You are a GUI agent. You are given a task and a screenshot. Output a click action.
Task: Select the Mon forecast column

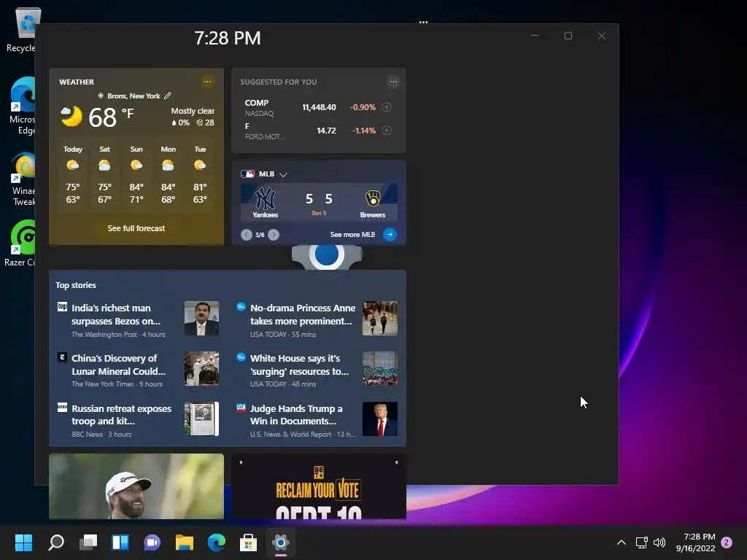[x=169, y=175]
